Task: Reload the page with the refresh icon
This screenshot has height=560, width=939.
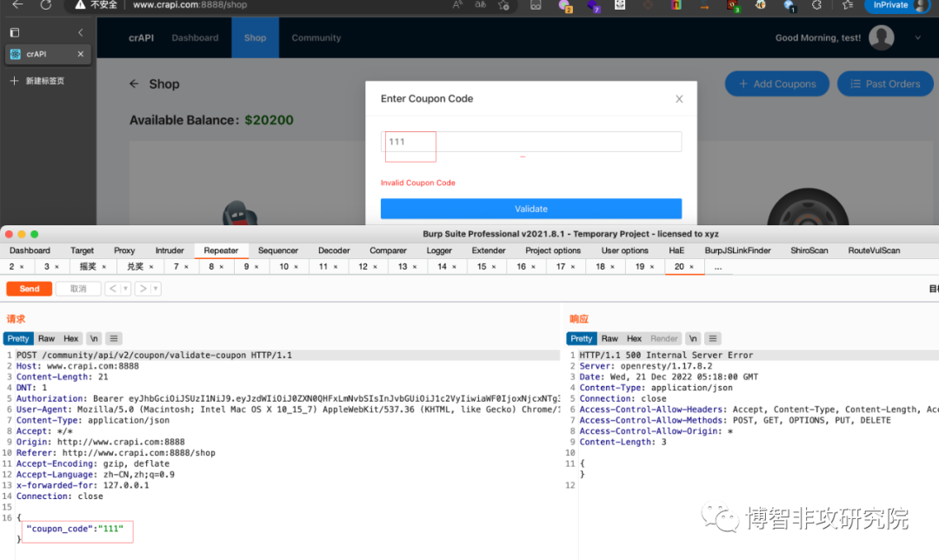Action: [45, 4]
